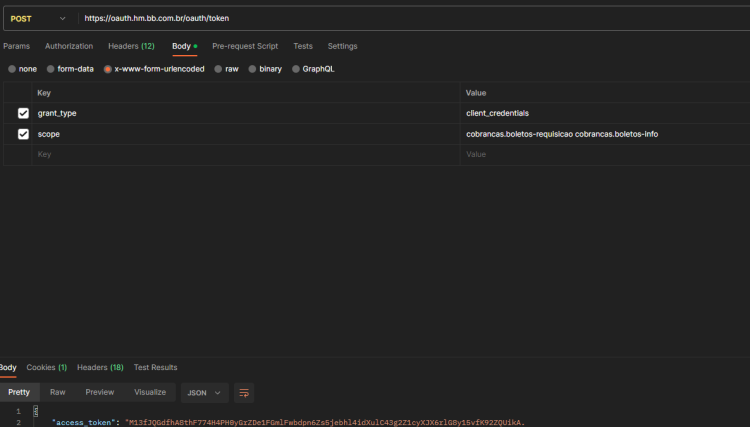Viewport: 750px width, 427px height.
Task: Show response Cookies (1) tab
Action: click(46, 368)
